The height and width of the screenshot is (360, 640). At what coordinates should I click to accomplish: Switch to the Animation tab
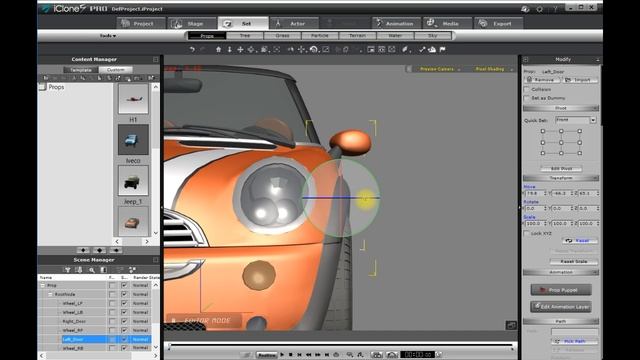click(396, 24)
